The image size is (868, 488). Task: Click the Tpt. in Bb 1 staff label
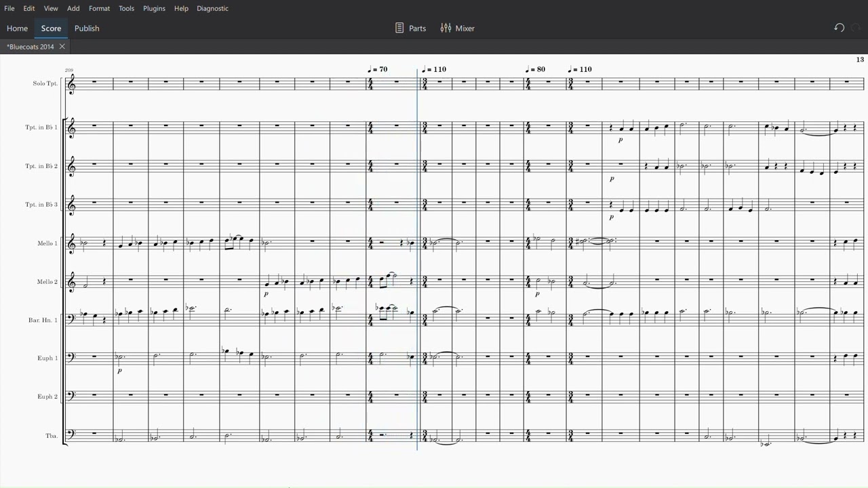pos(42,127)
